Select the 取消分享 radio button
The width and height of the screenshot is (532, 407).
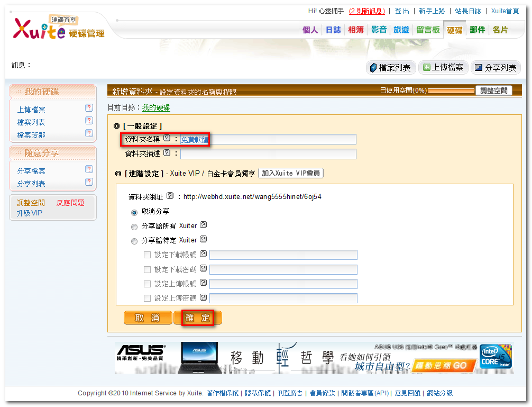(134, 212)
